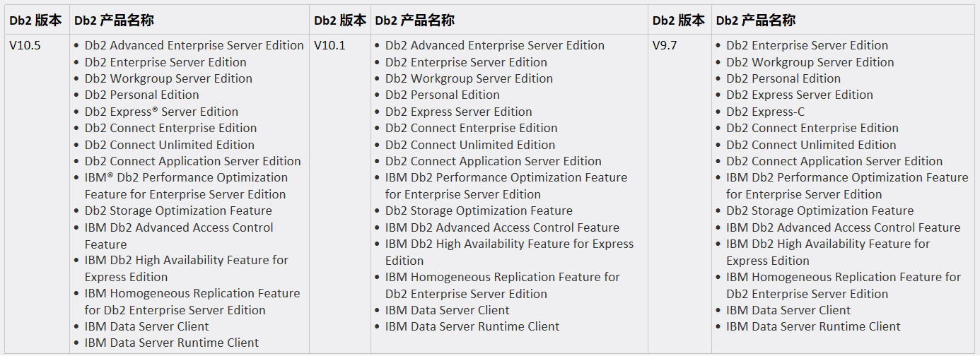Viewport: 980px width, 356px height.
Task: Click the V10.5 version cell
Action: pos(25,45)
